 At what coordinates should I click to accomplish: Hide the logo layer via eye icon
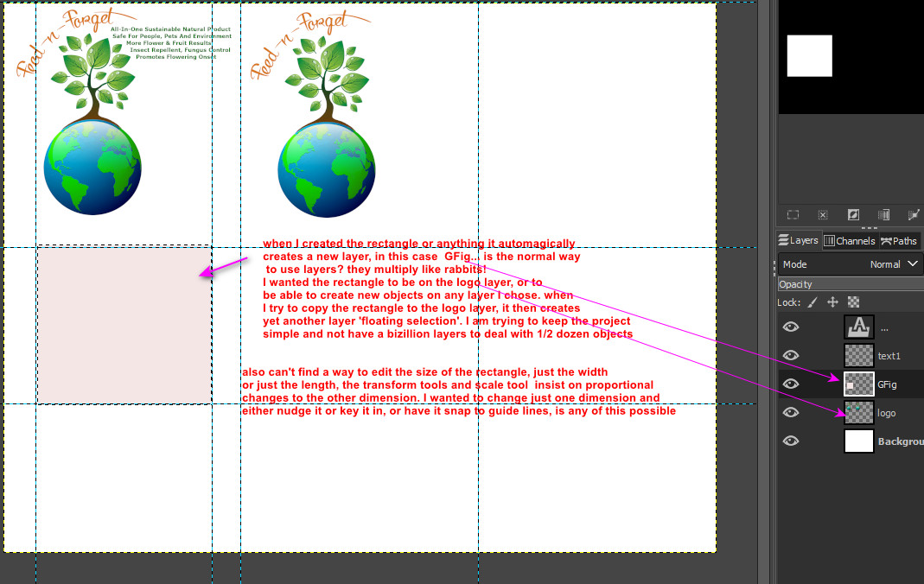(x=791, y=413)
